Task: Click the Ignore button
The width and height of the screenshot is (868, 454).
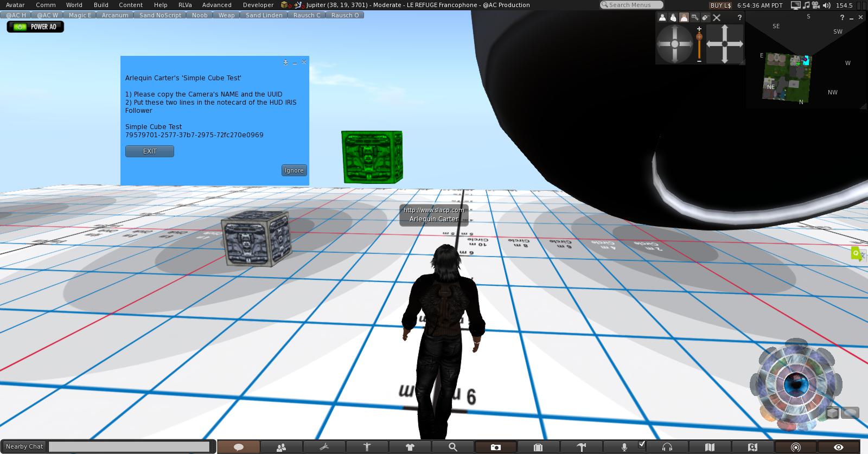Action: point(294,170)
